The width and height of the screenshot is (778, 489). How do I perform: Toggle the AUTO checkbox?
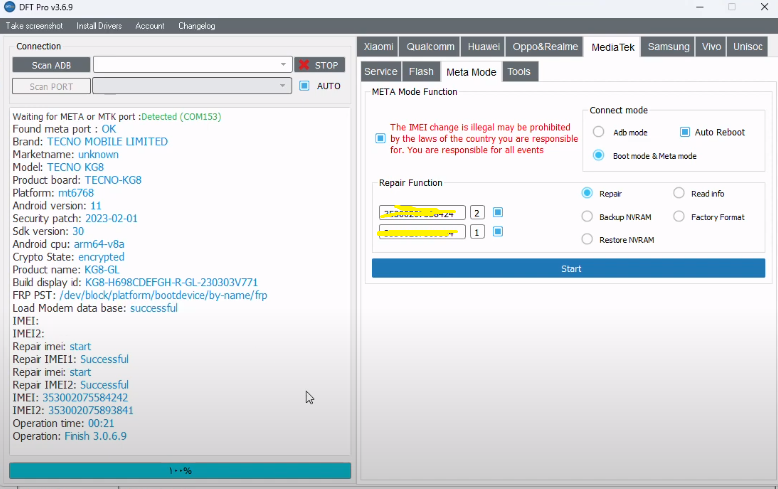[304, 86]
